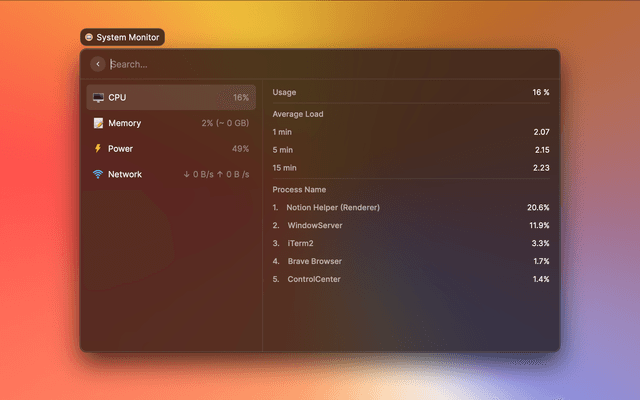Viewport: 640px width, 400px height.
Task: Click the 20.6% process usage
Action: (x=538, y=207)
